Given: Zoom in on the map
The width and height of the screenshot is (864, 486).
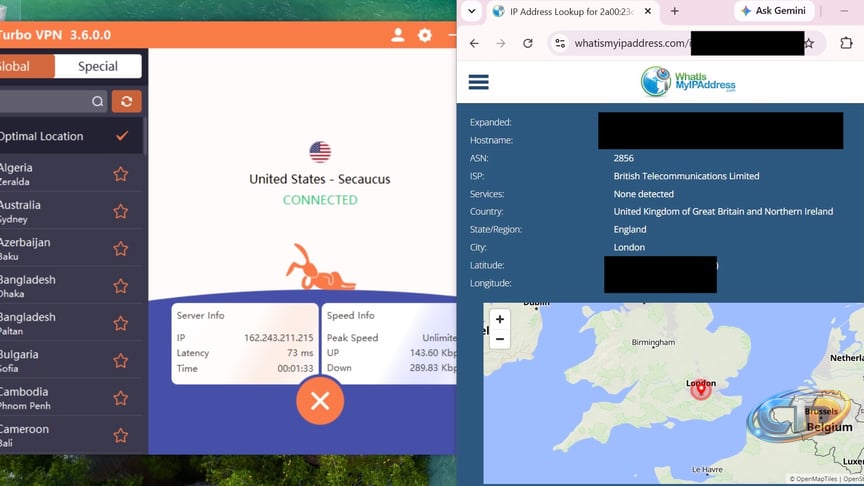Looking at the screenshot, I should tap(500, 320).
